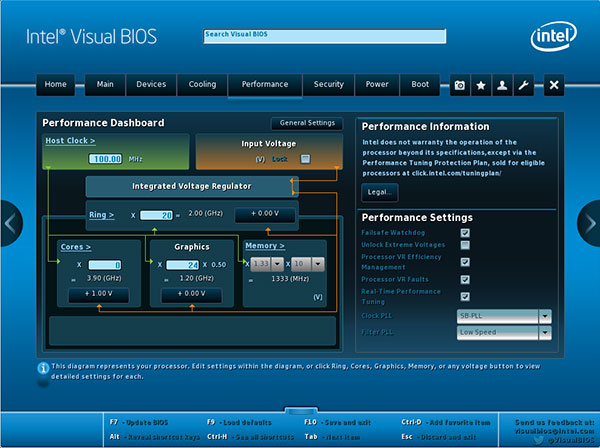Viewport: 600px width, 448px height.
Task: Click the Tab Next item shortcut text
Action: pyautogui.click(x=332, y=437)
